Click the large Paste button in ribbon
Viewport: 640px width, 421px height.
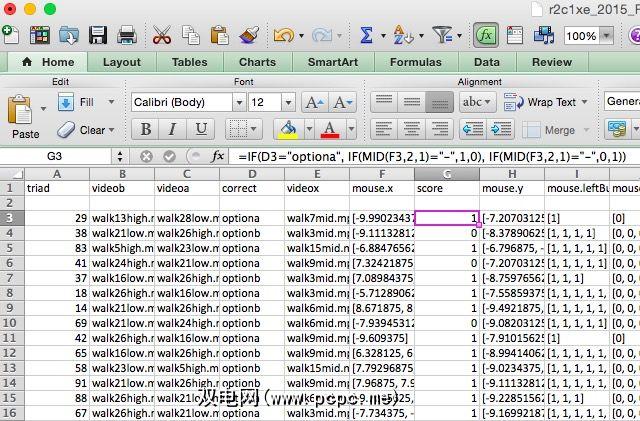click(x=25, y=116)
